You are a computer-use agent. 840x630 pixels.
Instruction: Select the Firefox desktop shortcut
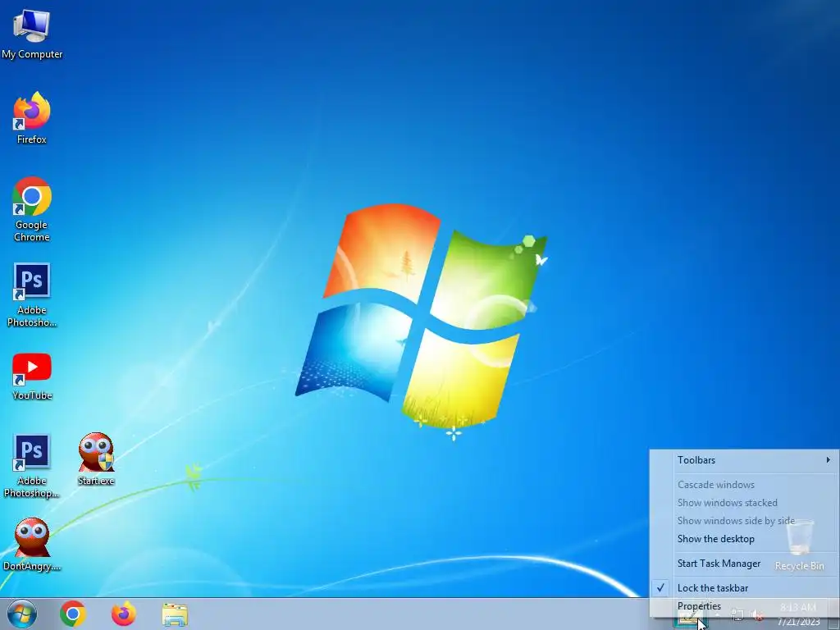click(x=32, y=118)
